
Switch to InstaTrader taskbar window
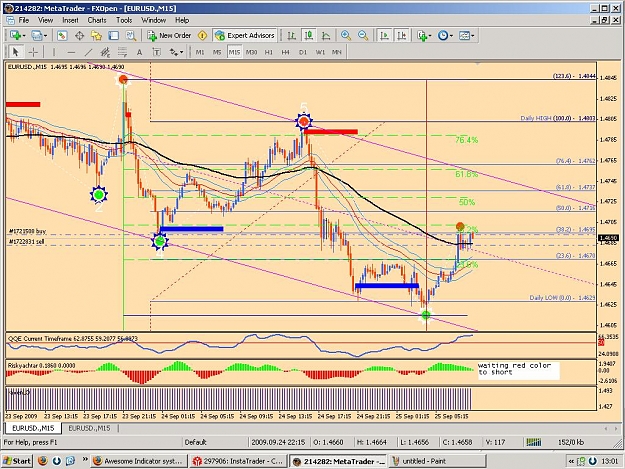[238, 461]
